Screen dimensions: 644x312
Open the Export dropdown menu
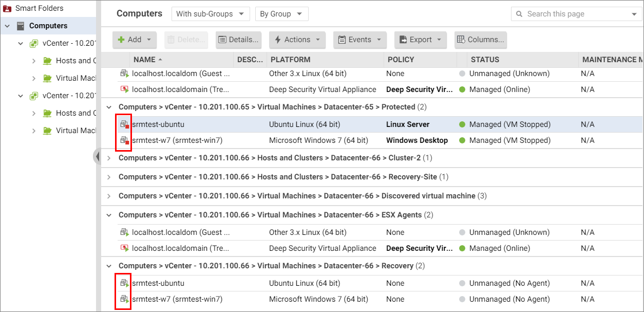click(420, 40)
